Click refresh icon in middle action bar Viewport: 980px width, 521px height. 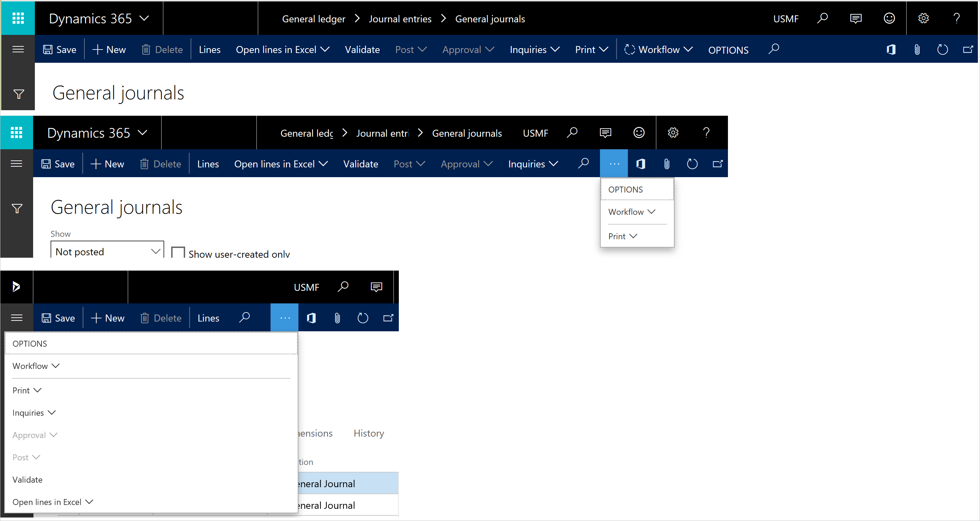click(692, 164)
